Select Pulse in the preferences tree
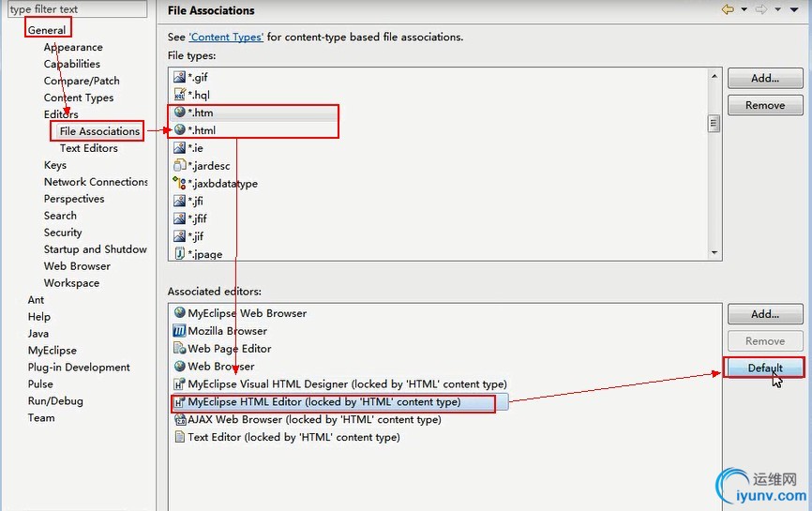This screenshot has width=812, height=511. [40, 384]
